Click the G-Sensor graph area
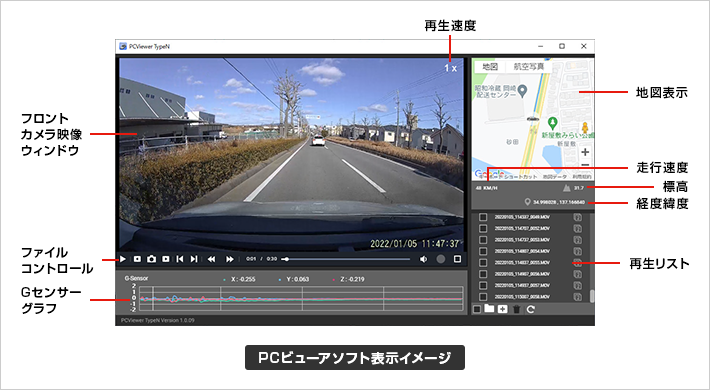The height and width of the screenshot is (390, 710). pyautogui.click(x=301, y=299)
